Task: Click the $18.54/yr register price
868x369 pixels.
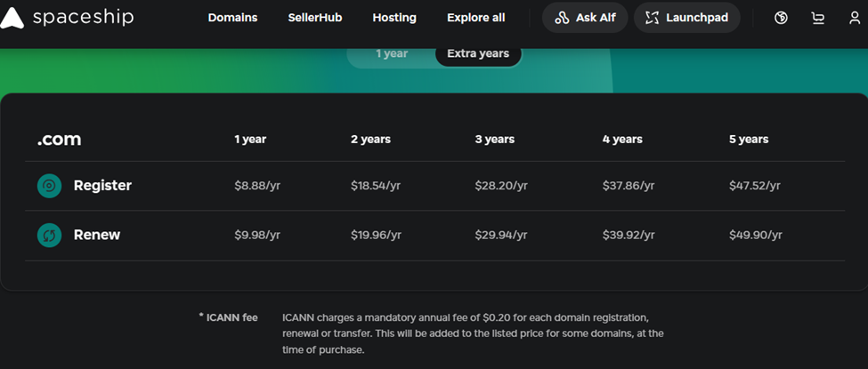Action: [x=376, y=186]
